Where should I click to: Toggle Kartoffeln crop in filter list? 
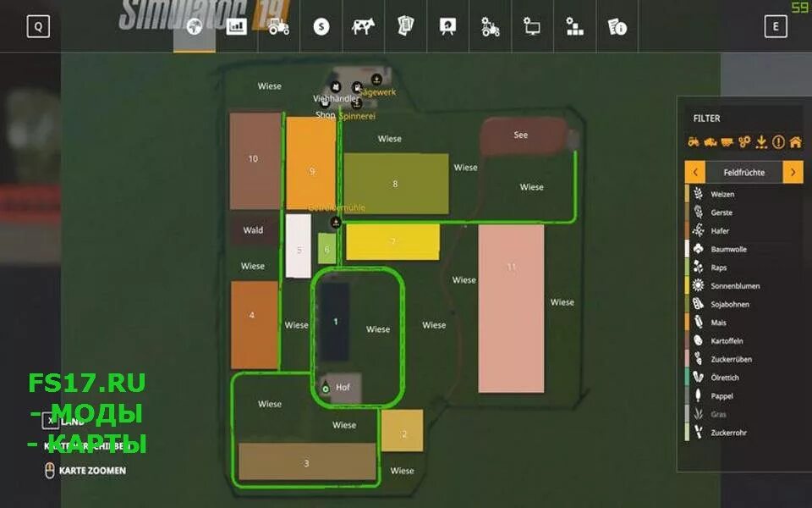(744, 340)
